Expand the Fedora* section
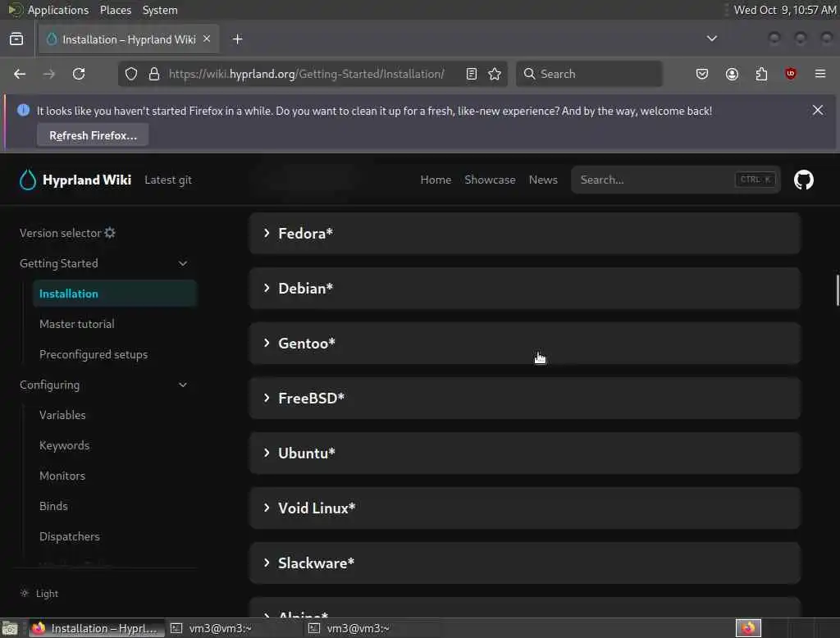 pyautogui.click(x=524, y=234)
